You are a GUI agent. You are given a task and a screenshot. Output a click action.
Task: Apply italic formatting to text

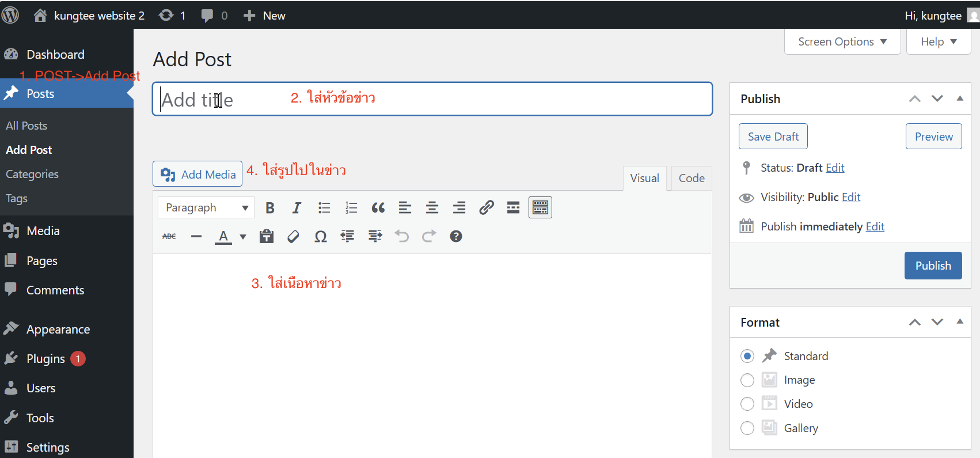coord(297,208)
